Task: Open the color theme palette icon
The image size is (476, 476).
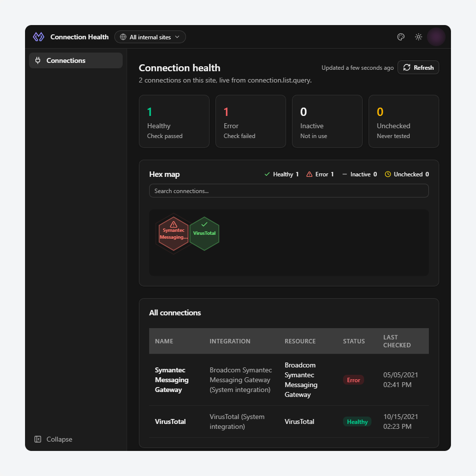Action: click(401, 37)
